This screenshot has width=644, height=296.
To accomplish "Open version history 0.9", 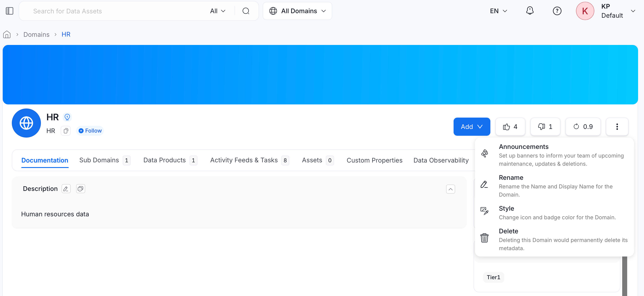I will point(583,127).
